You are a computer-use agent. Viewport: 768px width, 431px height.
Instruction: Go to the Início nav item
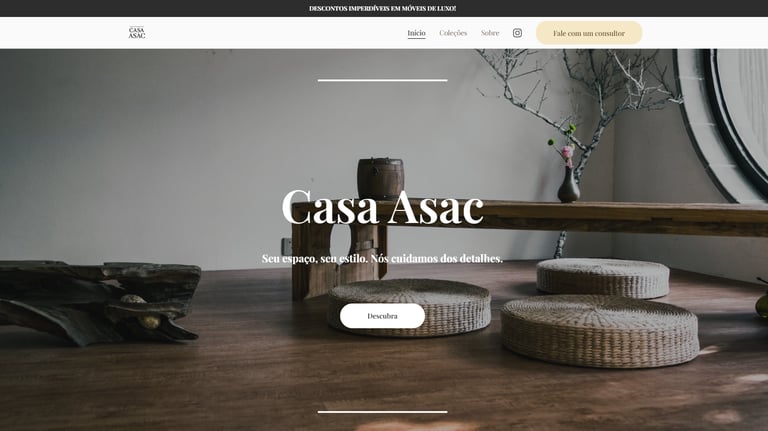(x=416, y=33)
